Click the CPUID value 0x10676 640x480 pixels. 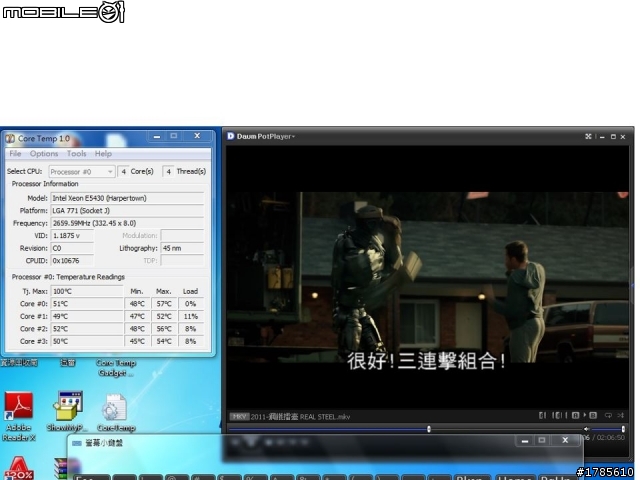coord(72,260)
